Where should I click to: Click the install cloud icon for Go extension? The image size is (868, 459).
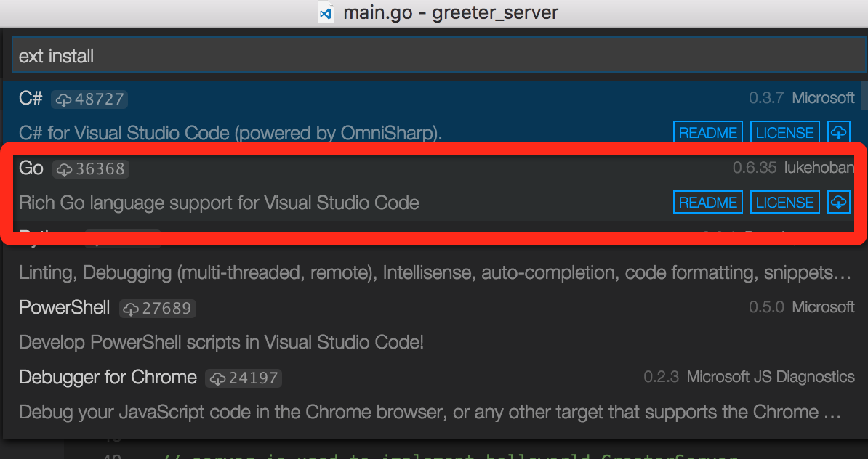coord(838,203)
